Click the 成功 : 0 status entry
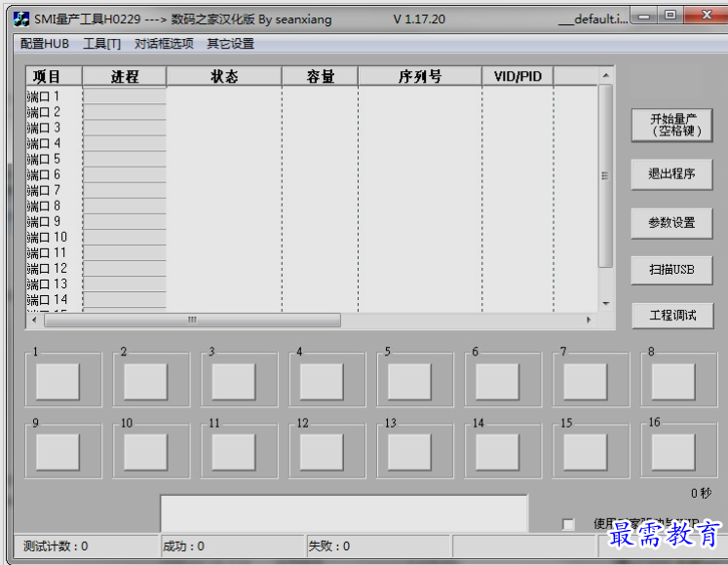 pyautogui.click(x=232, y=546)
